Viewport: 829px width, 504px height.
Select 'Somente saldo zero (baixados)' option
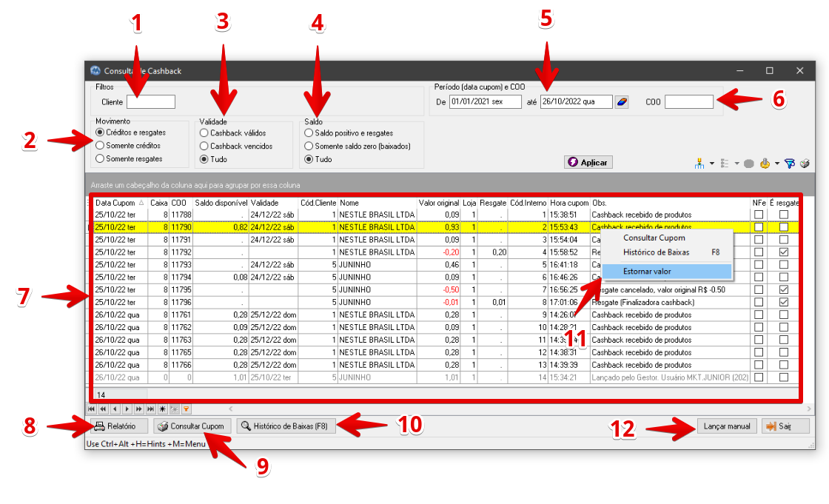pyautogui.click(x=358, y=146)
